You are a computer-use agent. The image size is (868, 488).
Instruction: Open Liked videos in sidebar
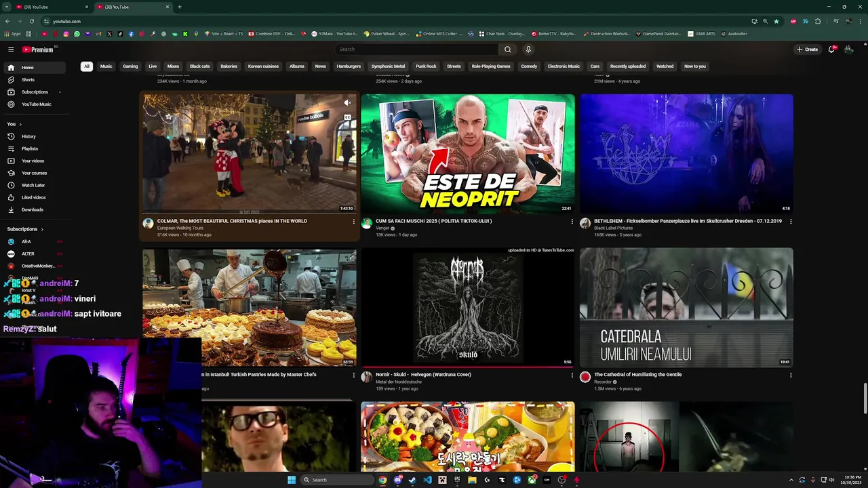[x=34, y=197]
